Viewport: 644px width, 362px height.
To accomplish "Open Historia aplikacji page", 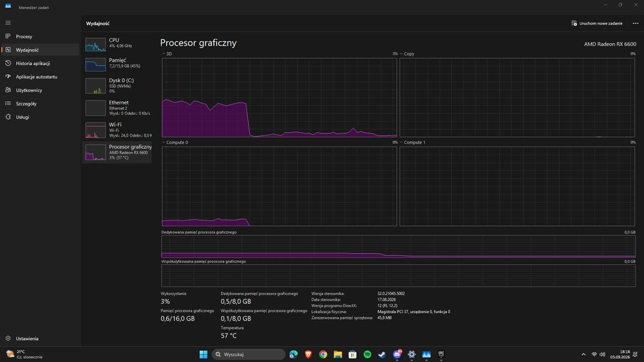I will (x=39, y=63).
